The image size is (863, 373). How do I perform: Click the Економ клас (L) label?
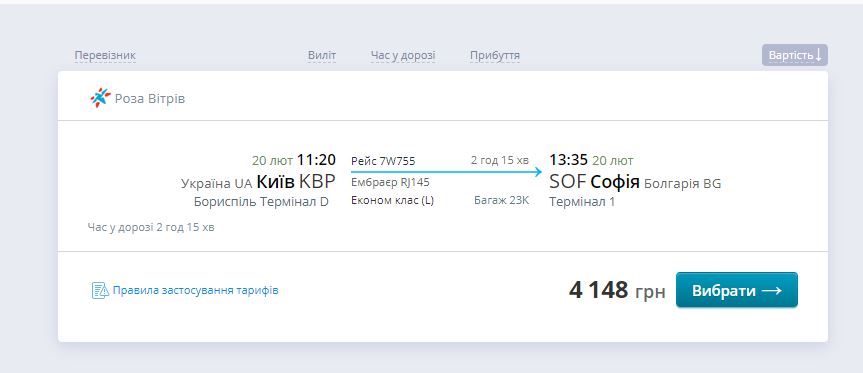coord(392,200)
